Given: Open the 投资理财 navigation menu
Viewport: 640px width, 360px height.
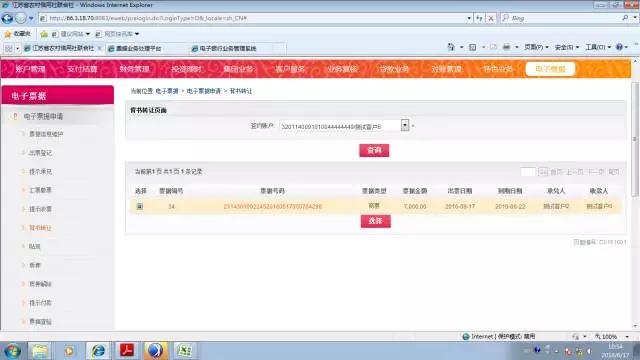Looking at the screenshot, I should 187,69.
